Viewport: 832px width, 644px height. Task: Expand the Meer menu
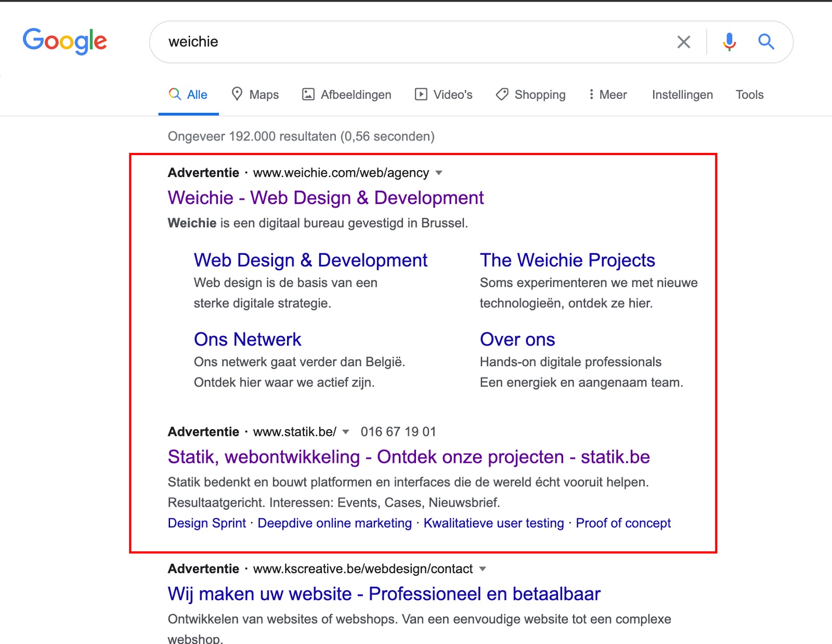(607, 95)
